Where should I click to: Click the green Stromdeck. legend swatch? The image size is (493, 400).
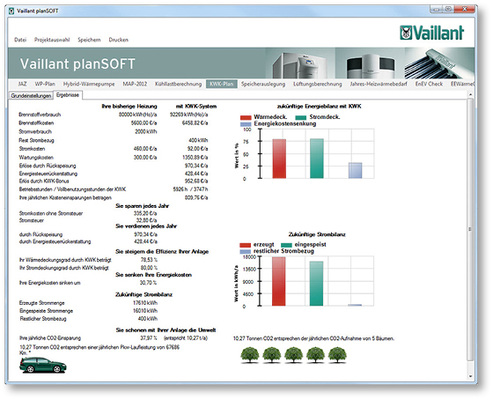click(x=301, y=117)
